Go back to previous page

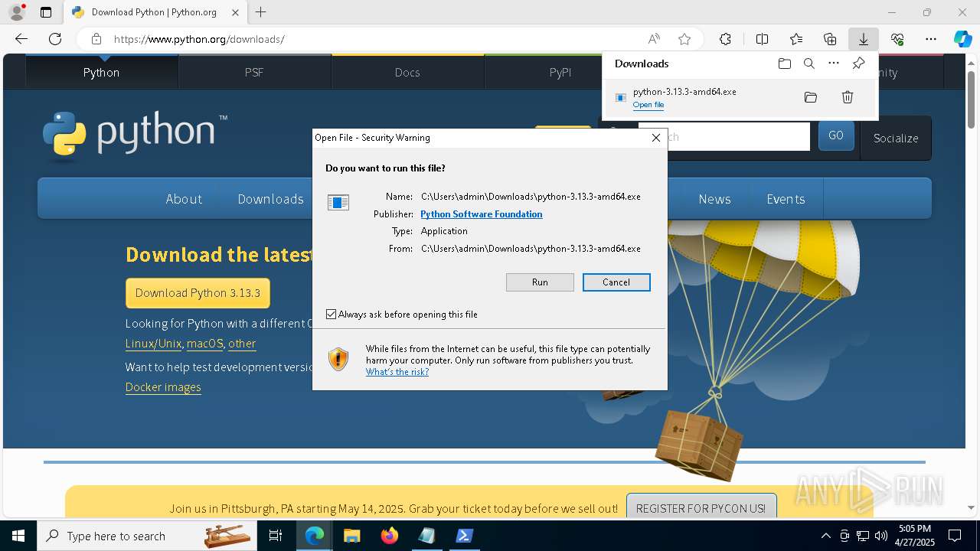point(21,39)
